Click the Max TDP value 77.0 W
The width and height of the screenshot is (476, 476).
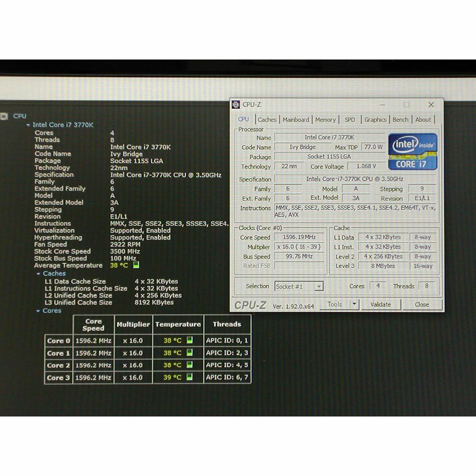click(x=373, y=147)
